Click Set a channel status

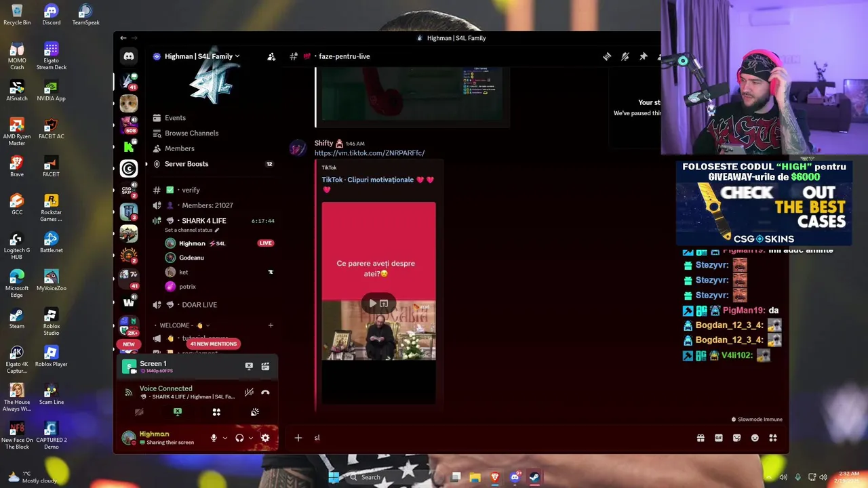(192, 230)
